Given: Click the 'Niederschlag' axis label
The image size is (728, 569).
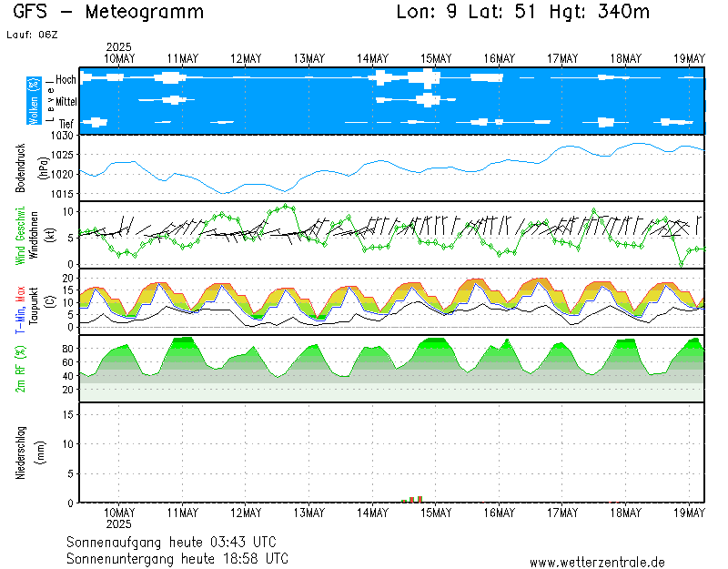Looking at the screenshot, I should [x=21, y=452].
